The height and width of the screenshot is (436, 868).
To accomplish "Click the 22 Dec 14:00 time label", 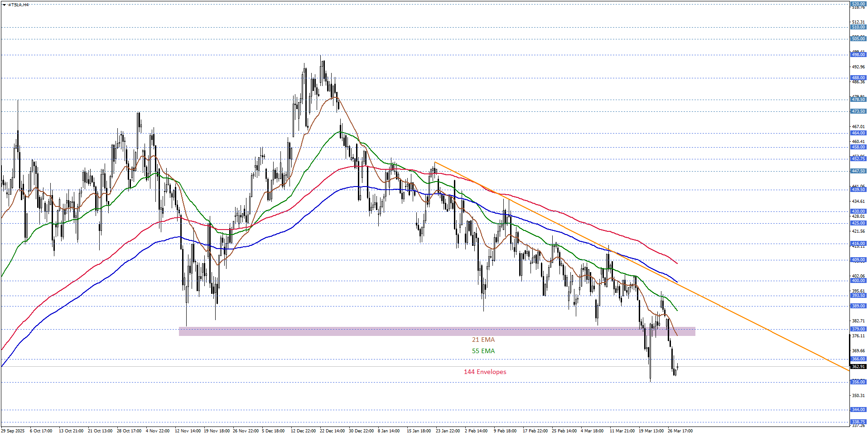I will pos(332,431).
